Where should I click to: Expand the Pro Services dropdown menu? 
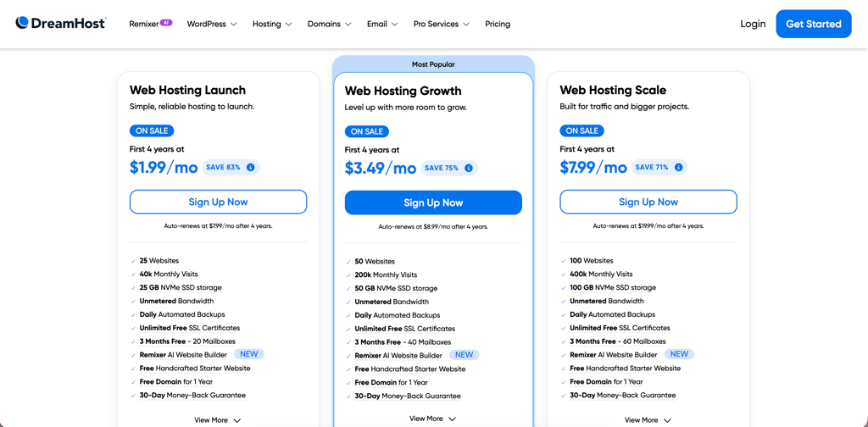[x=441, y=24]
